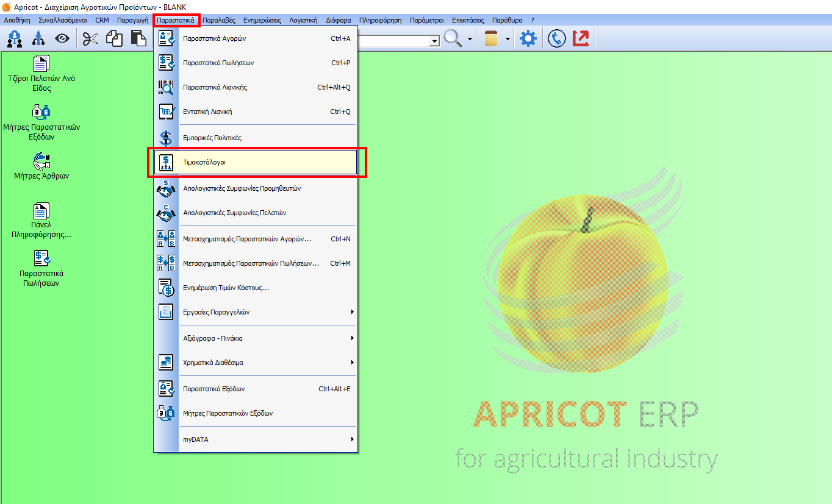Click the scissors cut icon in toolbar

[x=90, y=39]
